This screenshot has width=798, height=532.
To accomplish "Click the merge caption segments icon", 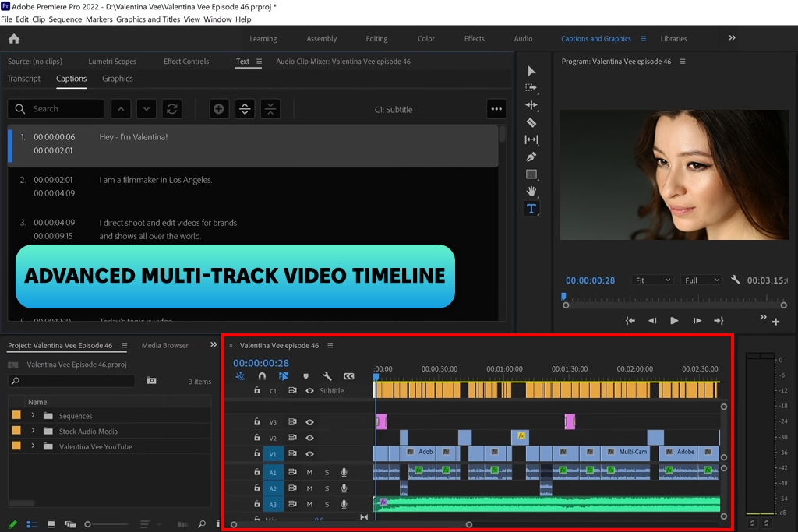I will (x=270, y=109).
